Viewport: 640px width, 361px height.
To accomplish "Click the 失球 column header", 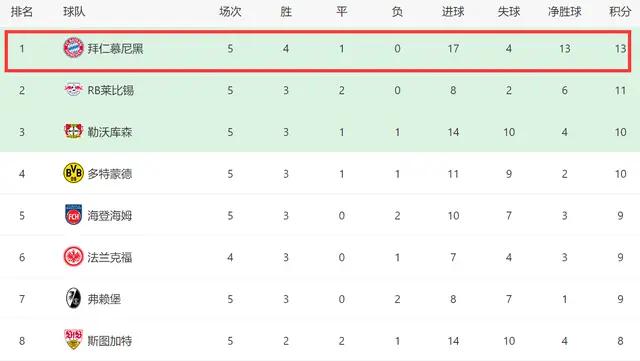I will coord(509,12).
